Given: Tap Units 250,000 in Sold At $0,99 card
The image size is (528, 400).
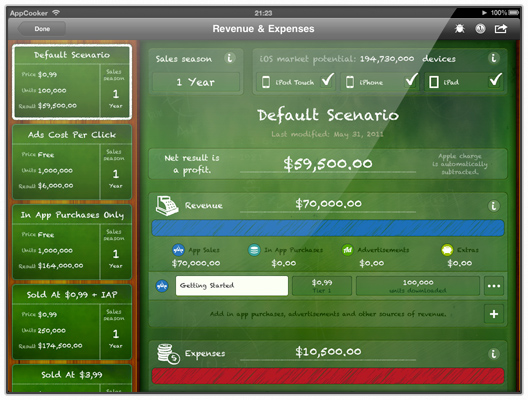Looking at the screenshot, I should (43, 331).
